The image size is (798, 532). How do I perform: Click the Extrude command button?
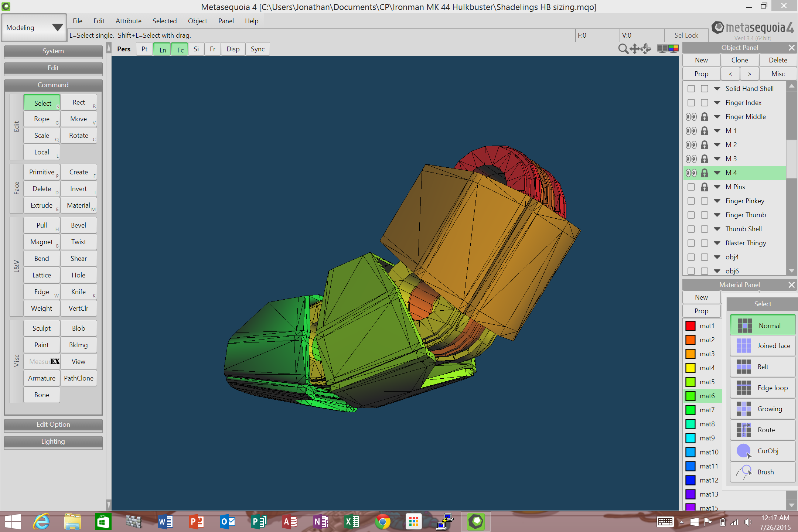42,205
